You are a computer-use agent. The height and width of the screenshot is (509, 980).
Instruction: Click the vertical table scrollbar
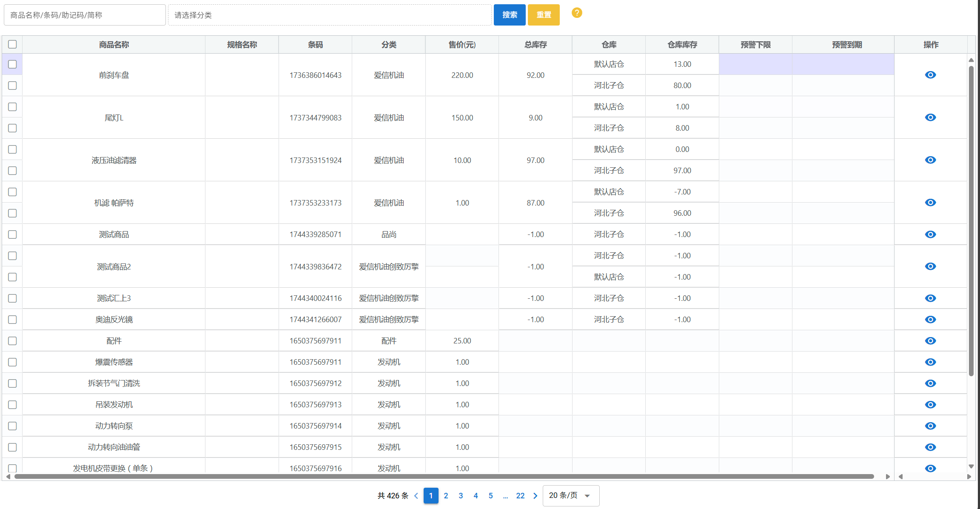(x=971, y=221)
